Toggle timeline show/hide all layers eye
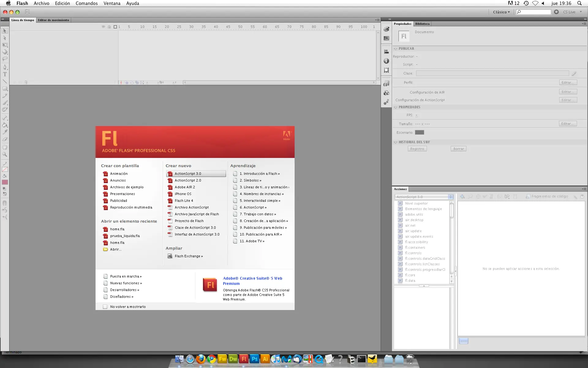 coord(103,27)
